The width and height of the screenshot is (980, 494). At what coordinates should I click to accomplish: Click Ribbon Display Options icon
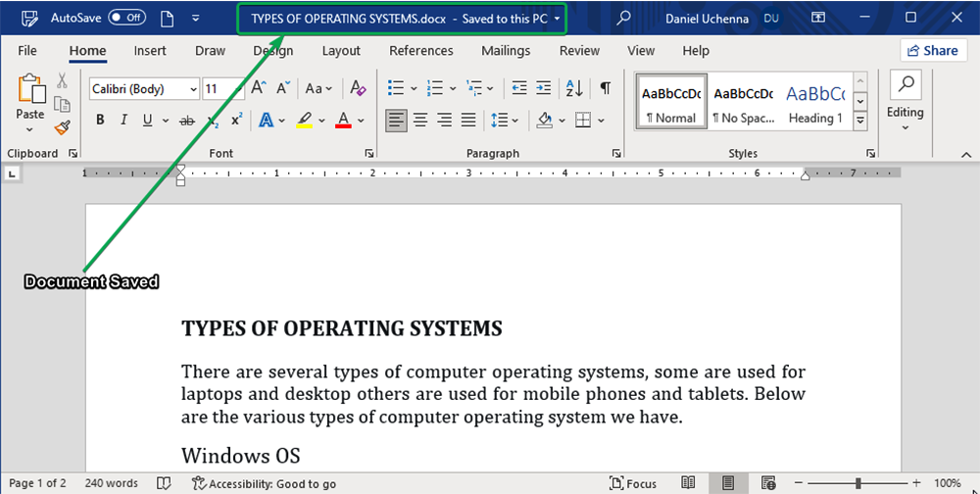[818, 18]
